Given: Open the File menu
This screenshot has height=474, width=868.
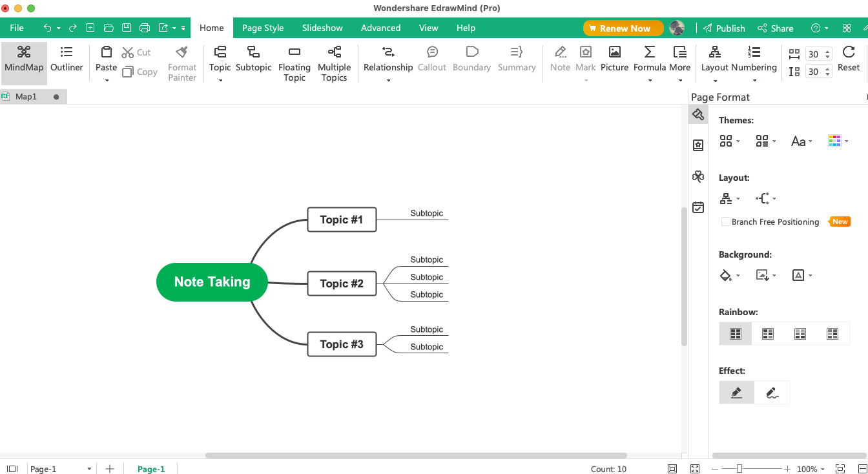Looking at the screenshot, I should 17,28.
